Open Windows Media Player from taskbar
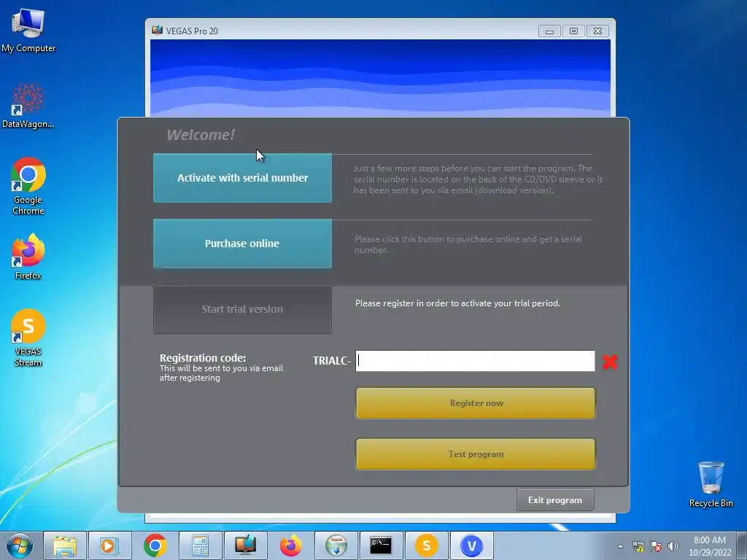 coord(109,545)
